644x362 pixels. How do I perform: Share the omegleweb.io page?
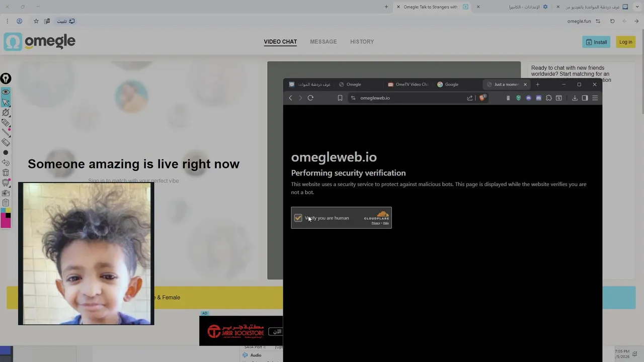[x=470, y=98]
